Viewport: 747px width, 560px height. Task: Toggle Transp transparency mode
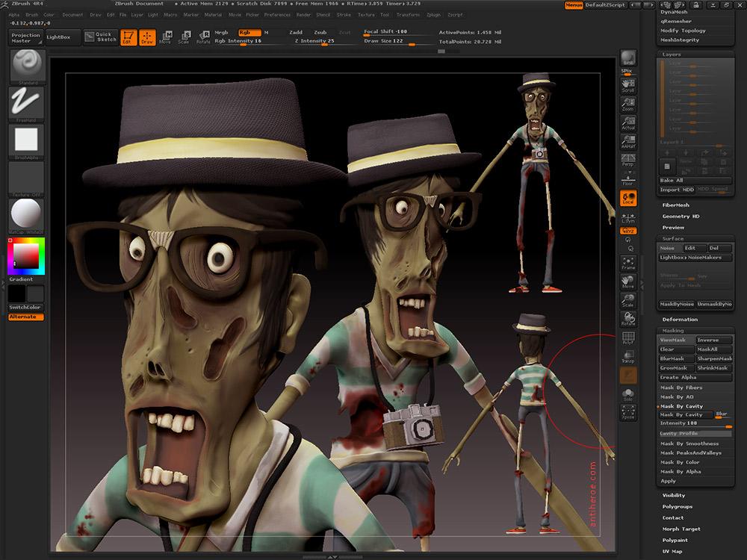click(628, 356)
